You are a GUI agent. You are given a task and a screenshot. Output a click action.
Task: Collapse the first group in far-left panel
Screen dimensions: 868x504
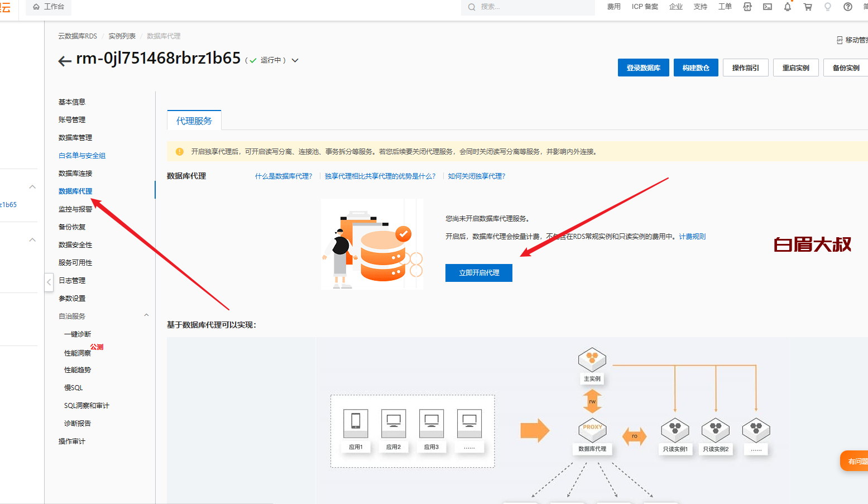coord(32,187)
